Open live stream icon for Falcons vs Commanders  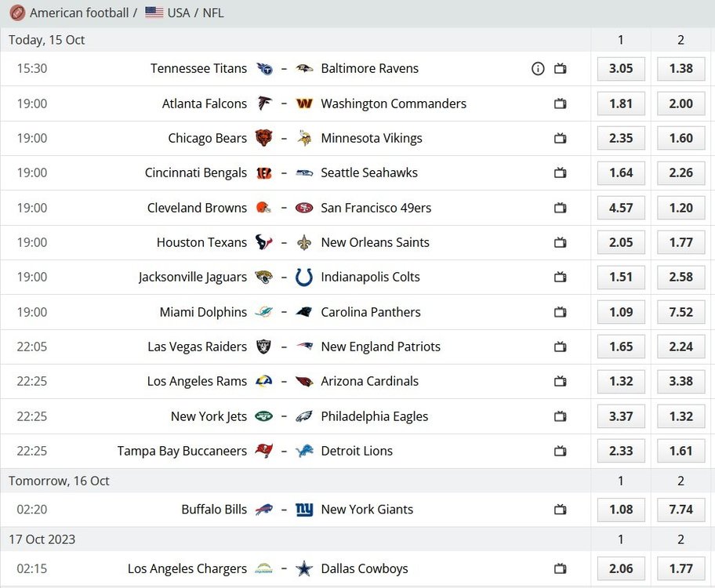click(560, 103)
